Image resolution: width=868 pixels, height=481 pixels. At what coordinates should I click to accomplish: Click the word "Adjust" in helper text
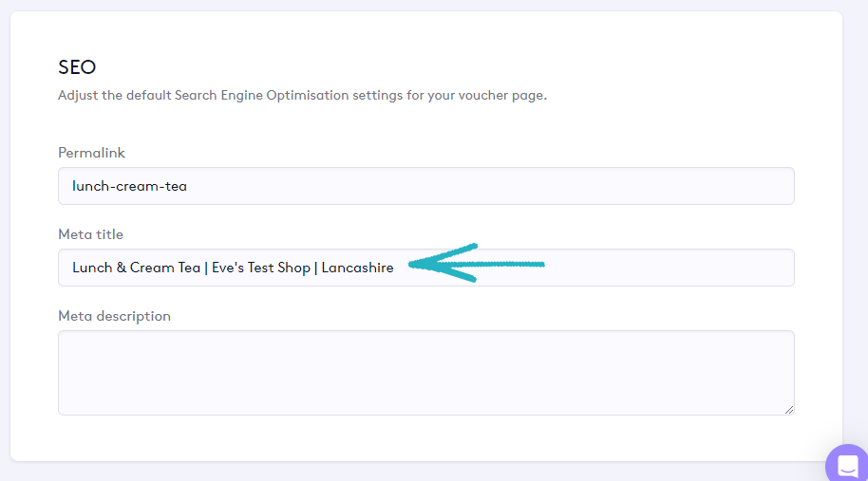click(77, 96)
